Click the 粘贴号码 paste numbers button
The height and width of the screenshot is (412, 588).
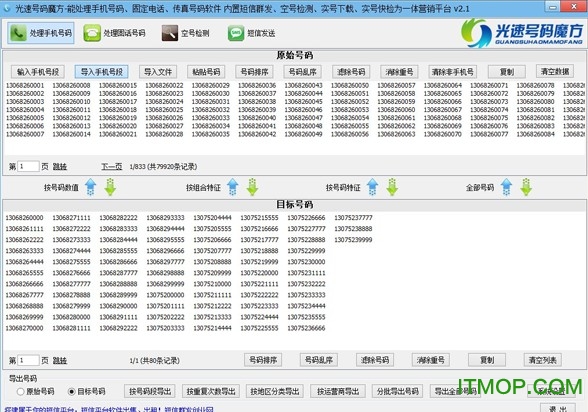pos(206,72)
